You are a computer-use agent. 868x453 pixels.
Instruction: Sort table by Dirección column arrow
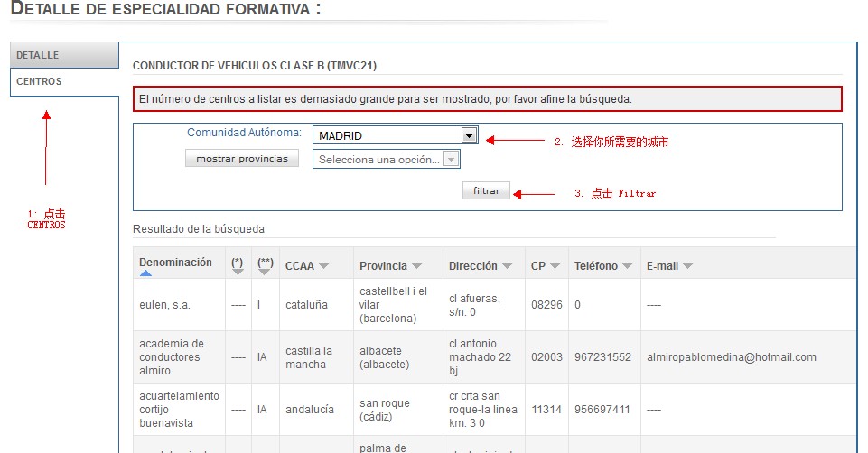point(508,266)
